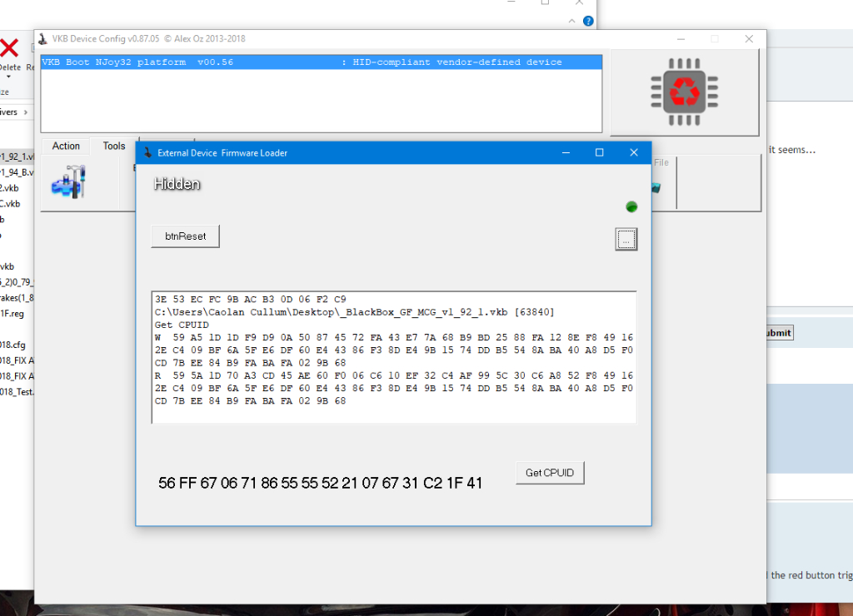Maximize the External Device Firmware Loader window
The image size is (853, 616).
(x=599, y=153)
